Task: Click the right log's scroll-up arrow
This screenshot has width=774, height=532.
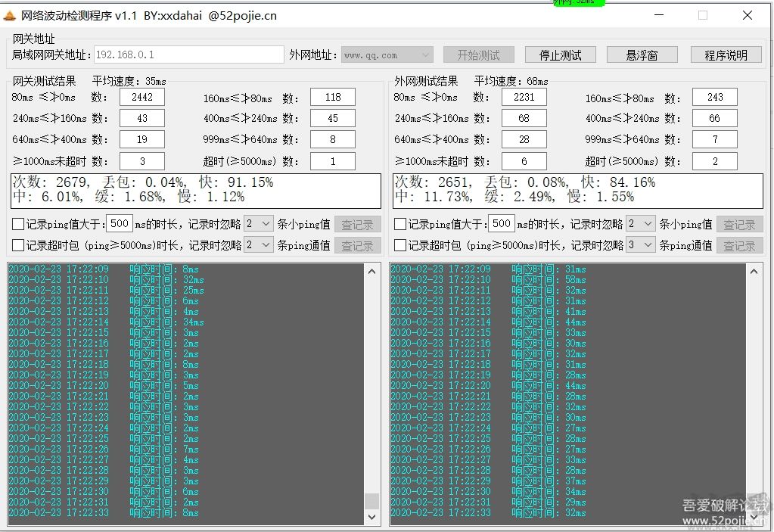Action: [754, 271]
